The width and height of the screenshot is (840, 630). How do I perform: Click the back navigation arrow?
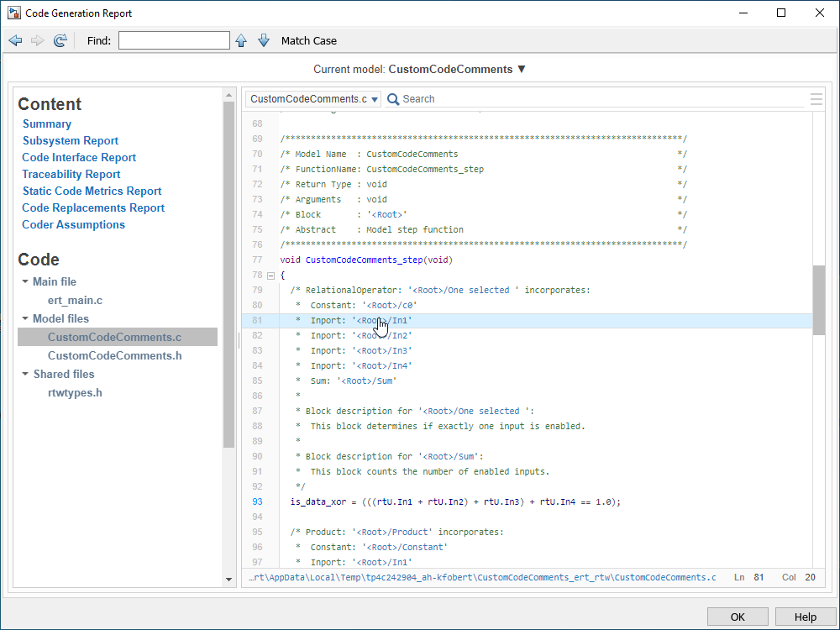tap(15, 40)
